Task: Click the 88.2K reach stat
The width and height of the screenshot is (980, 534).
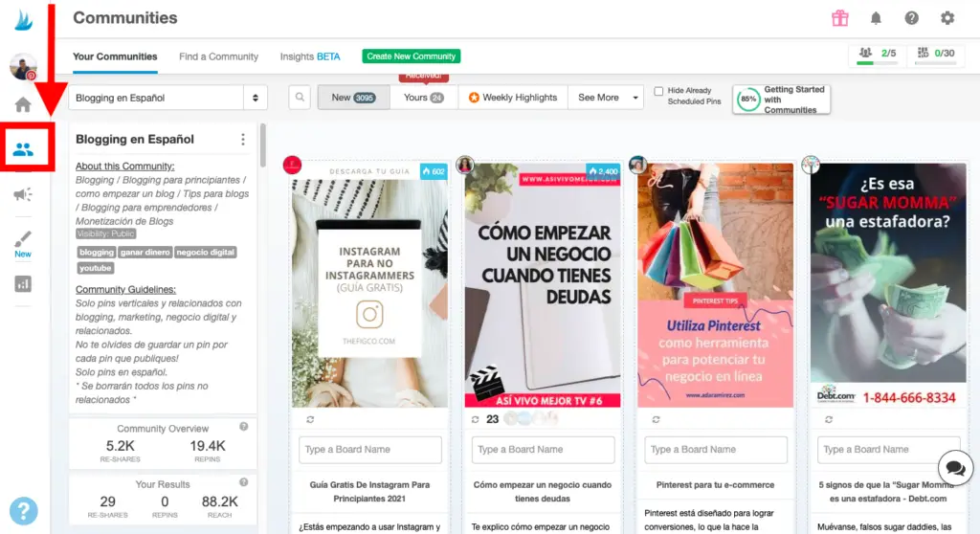Action: tap(219, 506)
